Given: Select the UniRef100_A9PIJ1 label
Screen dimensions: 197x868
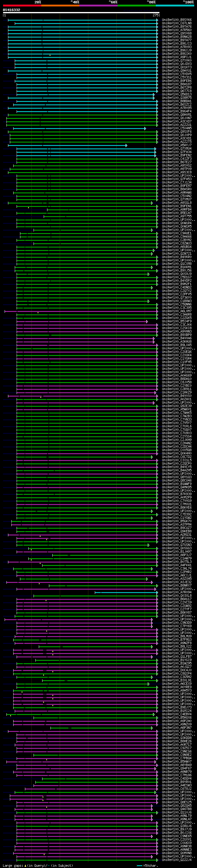Looking at the screenshot, I should pos(176,57).
